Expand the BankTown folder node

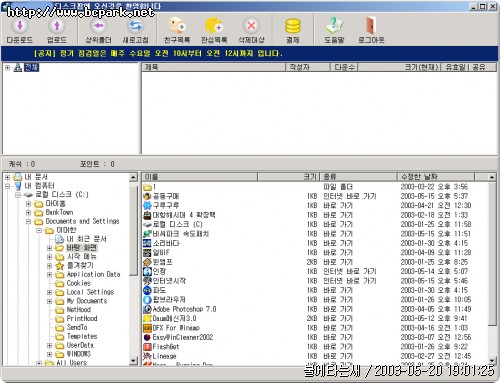(x=28, y=212)
